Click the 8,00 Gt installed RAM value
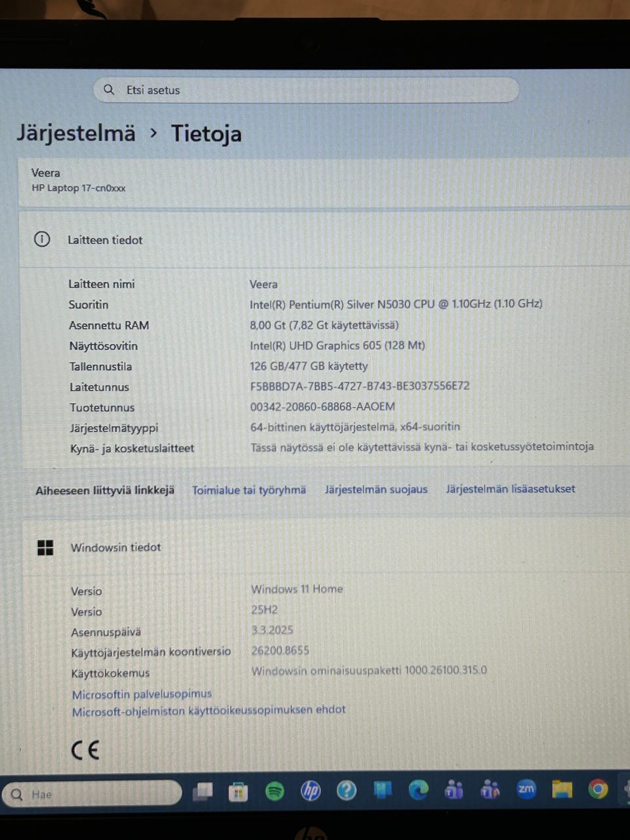This screenshot has width=630, height=840. tap(324, 325)
